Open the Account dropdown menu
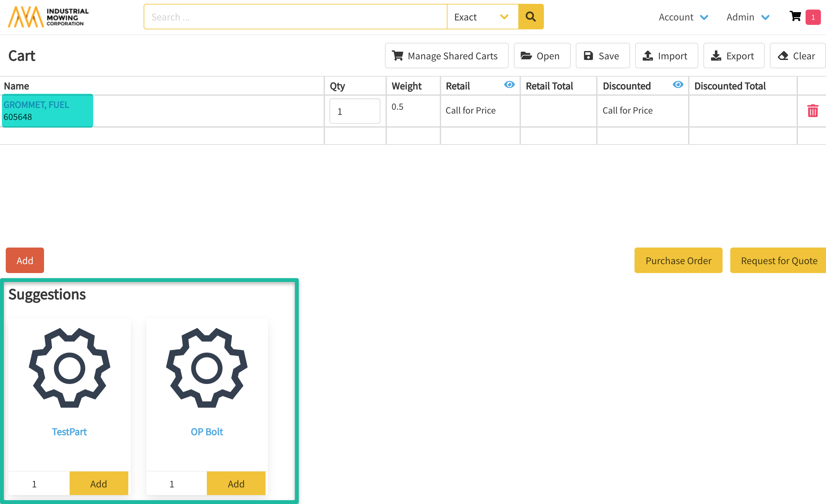Image resolution: width=826 pixels, height=504 pixels. click(x=683, y=17)
